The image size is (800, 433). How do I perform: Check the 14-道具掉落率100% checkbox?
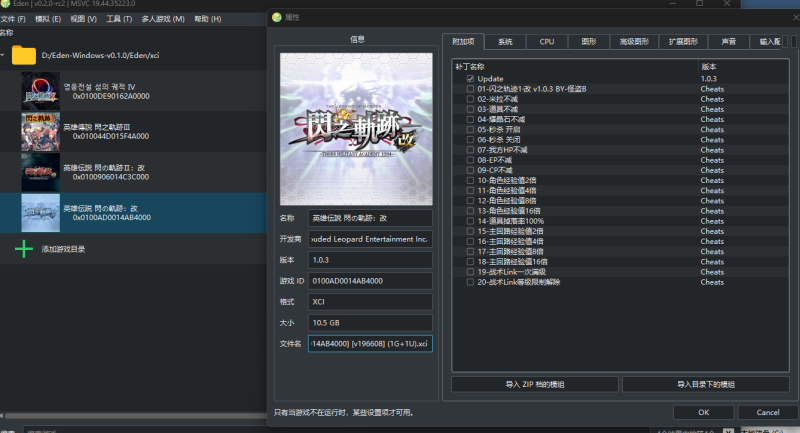470,221
